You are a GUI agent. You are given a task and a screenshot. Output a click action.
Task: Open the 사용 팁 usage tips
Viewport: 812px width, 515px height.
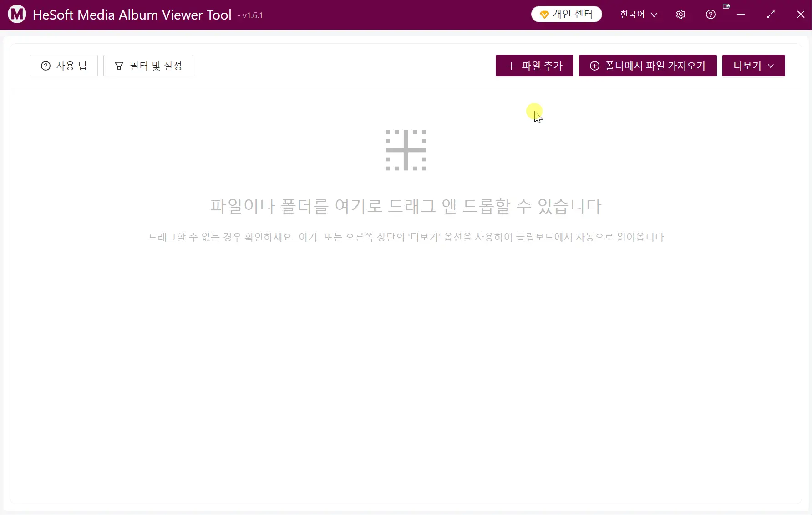(x=64, y=66)
